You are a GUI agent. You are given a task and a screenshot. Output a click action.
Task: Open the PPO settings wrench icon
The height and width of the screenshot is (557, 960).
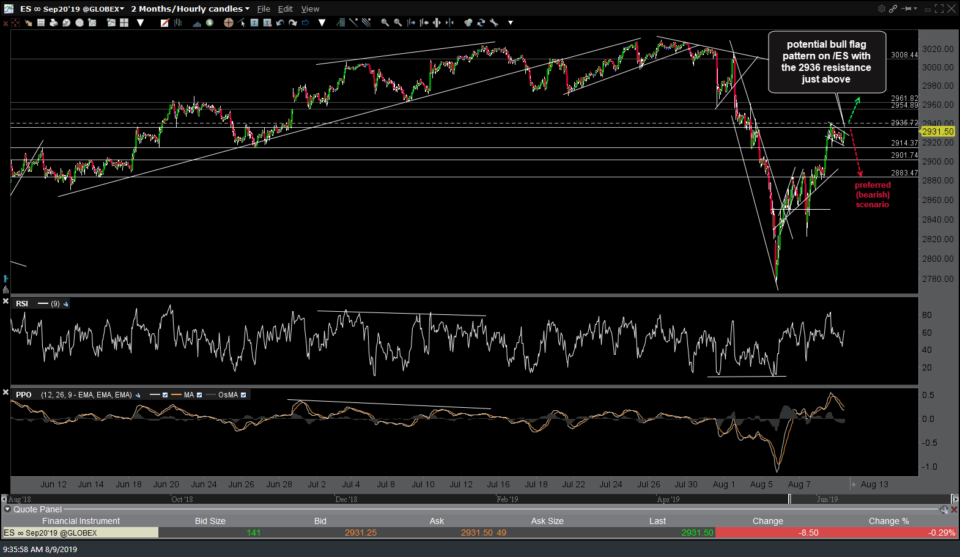138,395
